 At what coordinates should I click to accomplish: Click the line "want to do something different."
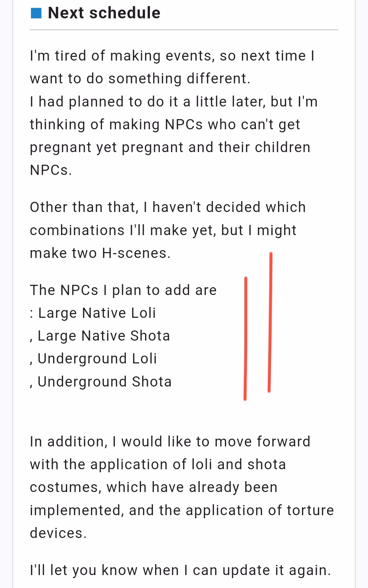pyautogui.click(x=140, y=79)
